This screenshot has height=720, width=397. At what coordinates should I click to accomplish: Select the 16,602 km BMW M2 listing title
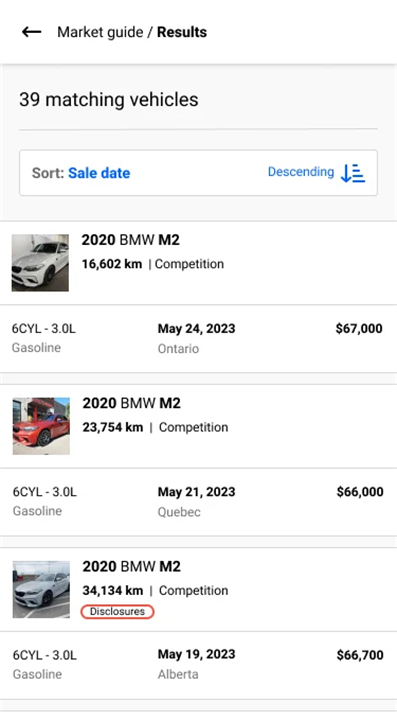pos(131,240)
